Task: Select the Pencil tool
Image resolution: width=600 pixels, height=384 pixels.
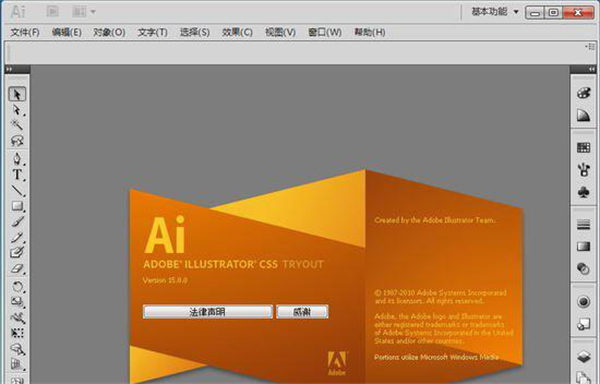Action: (17, 237)
